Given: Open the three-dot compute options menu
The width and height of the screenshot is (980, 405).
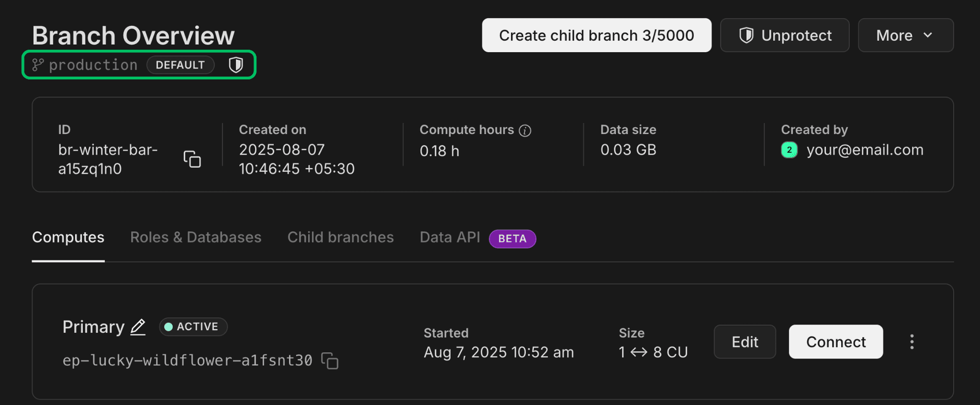Looking at the screenshot, I should [912, 342].
